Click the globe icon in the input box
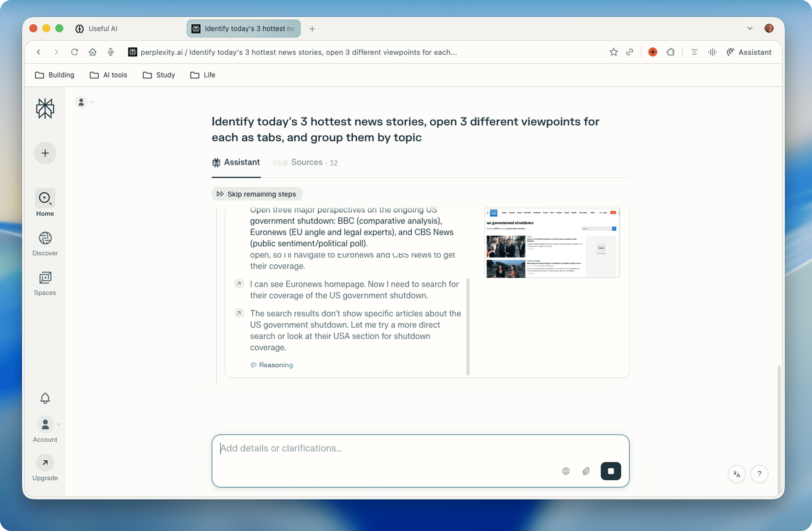 tap(566, 471)
